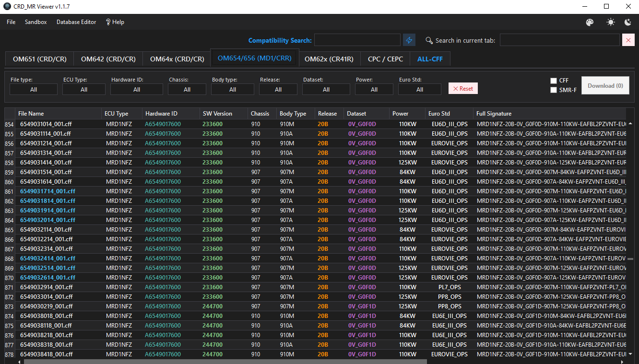Click scroll up arrow of table

[x=630, y=123]
